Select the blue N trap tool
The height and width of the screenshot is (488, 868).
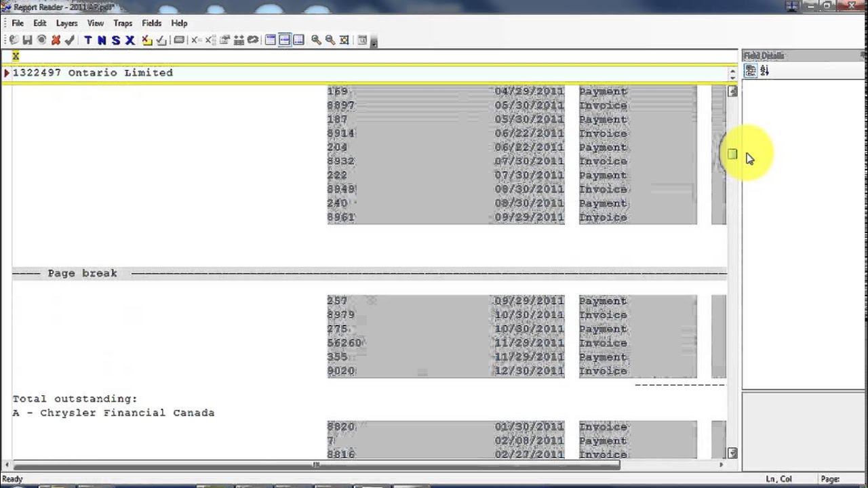coord(102,40)
